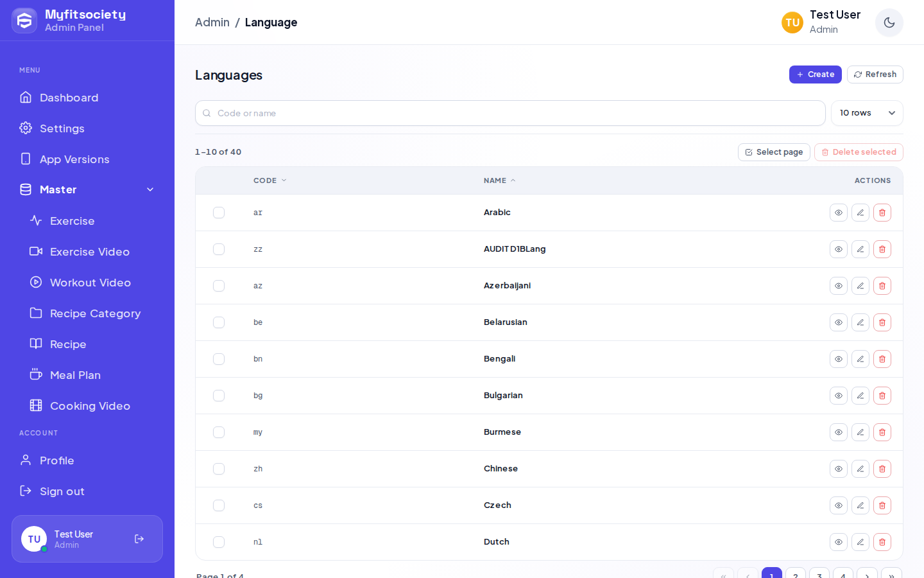The width and height of the screenshot is (924, 578).
Task: Click the Create button
Action: click(816, 74)
